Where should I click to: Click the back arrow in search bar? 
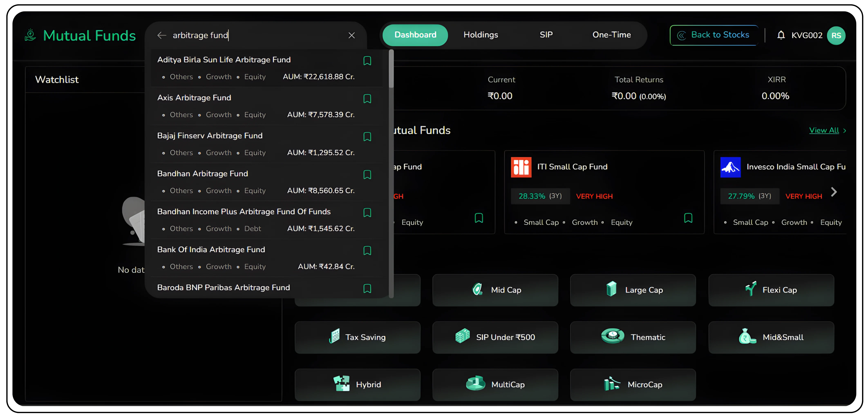click(162, 35)
